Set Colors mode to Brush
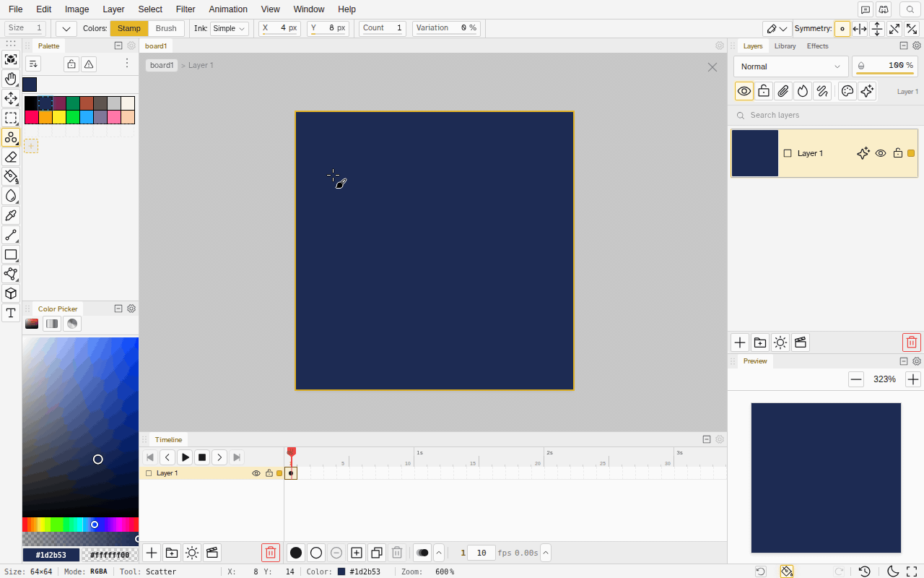 click(x=166, y=28)
